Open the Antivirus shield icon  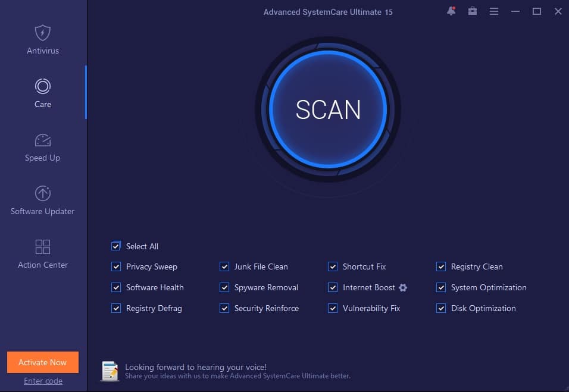(x=43, y=33)
